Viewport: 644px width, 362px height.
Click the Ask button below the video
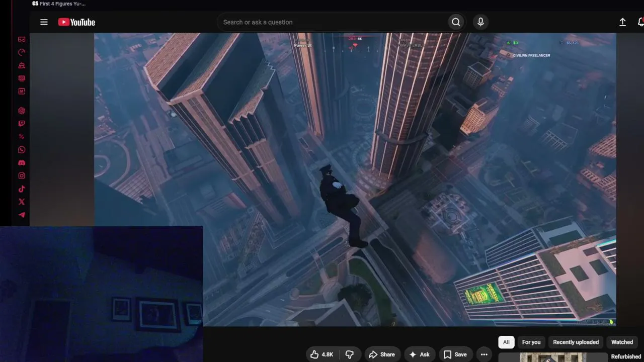(420, 354)
